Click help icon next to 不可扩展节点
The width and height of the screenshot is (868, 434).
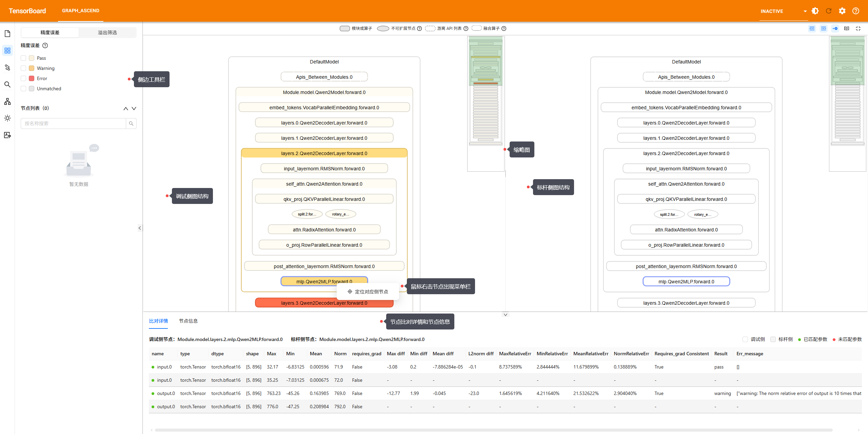pyautogui.click(x=419, y=29)
